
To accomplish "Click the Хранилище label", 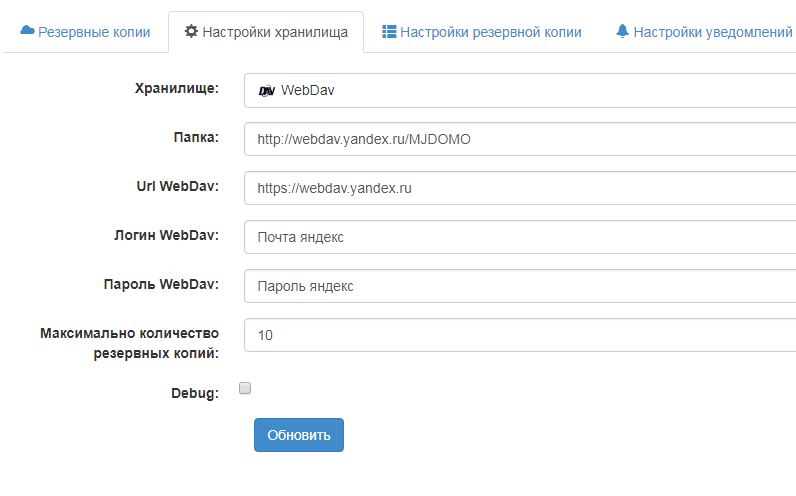I will pyautogui.click(x=176, y=88).
